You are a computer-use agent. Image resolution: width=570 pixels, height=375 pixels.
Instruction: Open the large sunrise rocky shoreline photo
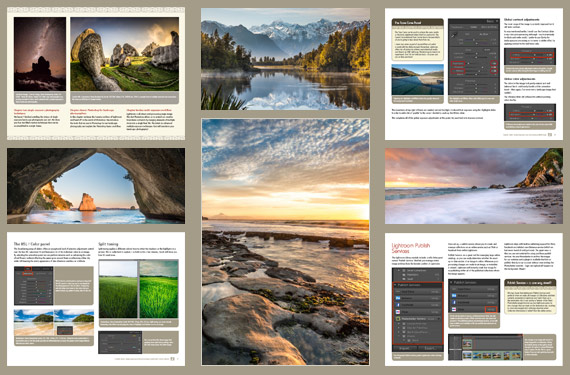[285, 242]
